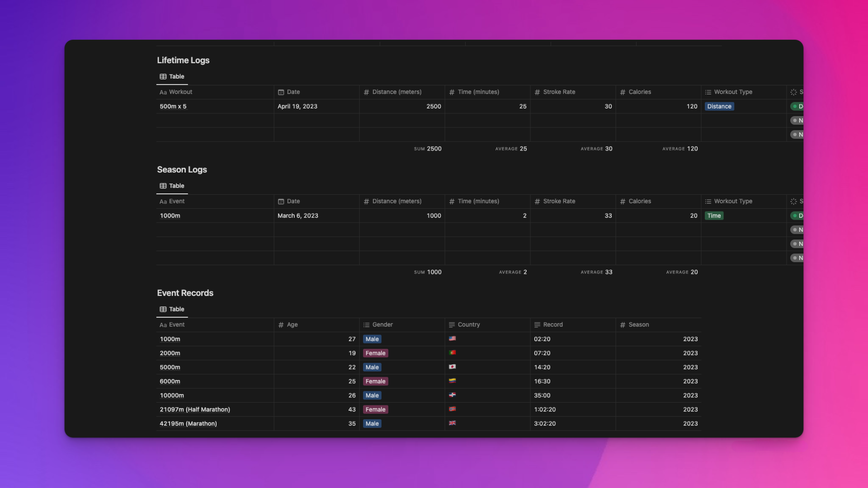
Task: Click the Aa icon in the Workout column header
Action: click(x=164, y=92)
